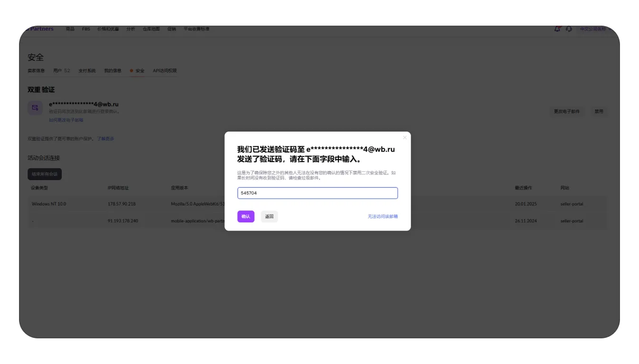Close the verification dialog with the X
639x364 pixels.
[x=405, y=138]
